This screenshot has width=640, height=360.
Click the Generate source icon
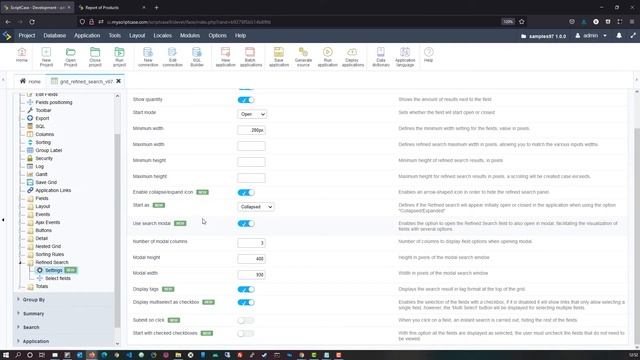click(303, 57)
